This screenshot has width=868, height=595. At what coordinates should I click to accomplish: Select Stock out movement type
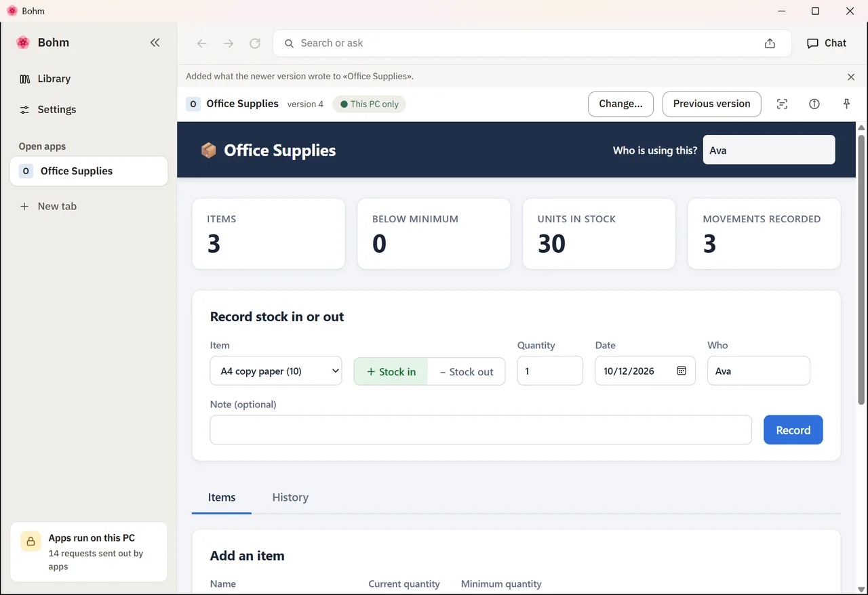point(467,371)
